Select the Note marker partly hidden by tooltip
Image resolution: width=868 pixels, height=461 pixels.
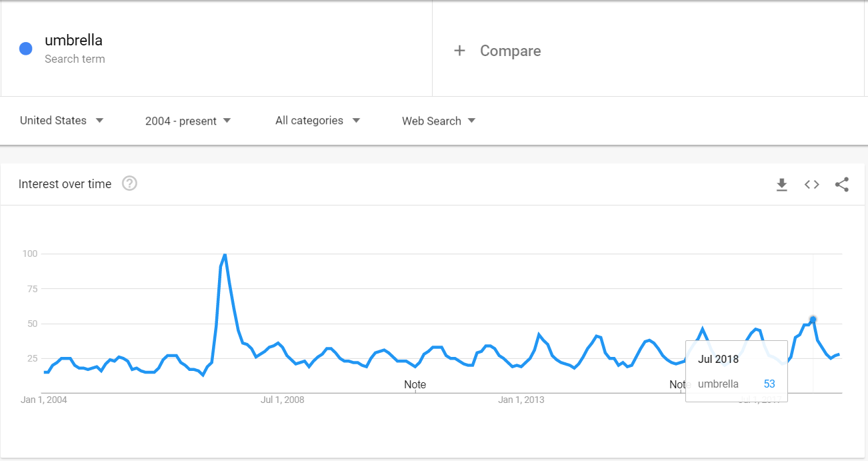[677, 384]
